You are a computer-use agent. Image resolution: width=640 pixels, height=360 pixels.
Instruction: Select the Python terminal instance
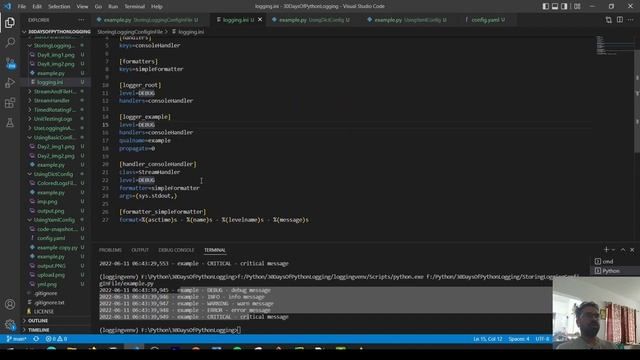611,271
